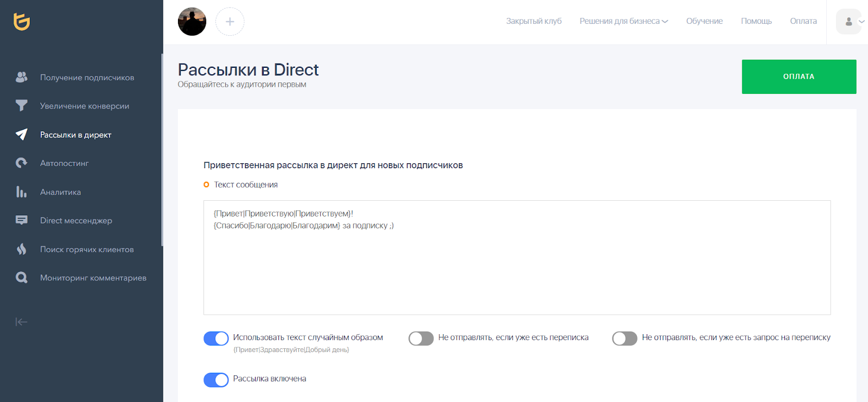Click the analytics bar chart icon

[22, 192]
